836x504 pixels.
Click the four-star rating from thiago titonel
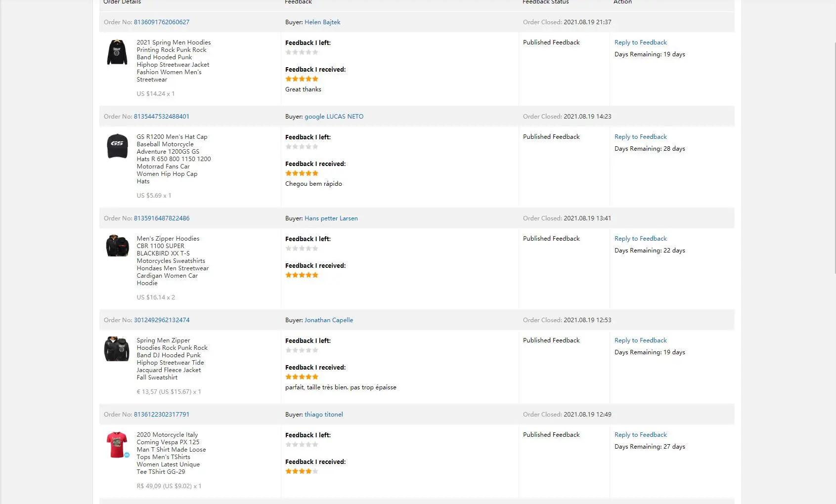click(302, 471)
